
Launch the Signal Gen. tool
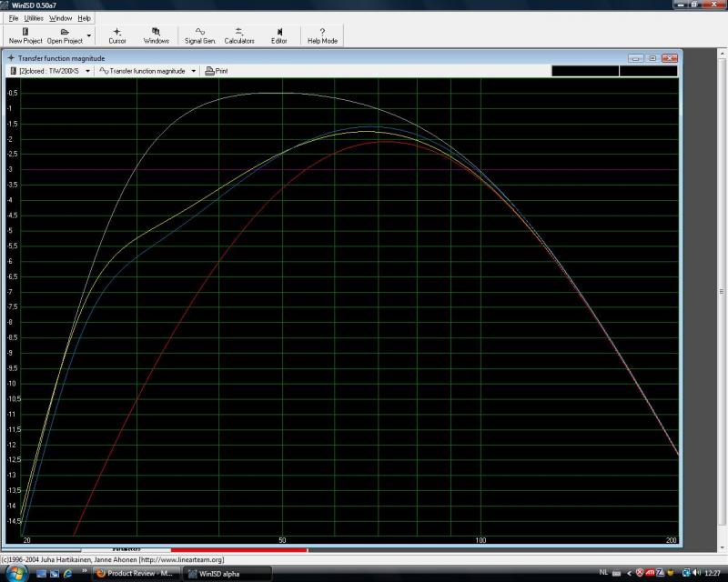[199, 35]
